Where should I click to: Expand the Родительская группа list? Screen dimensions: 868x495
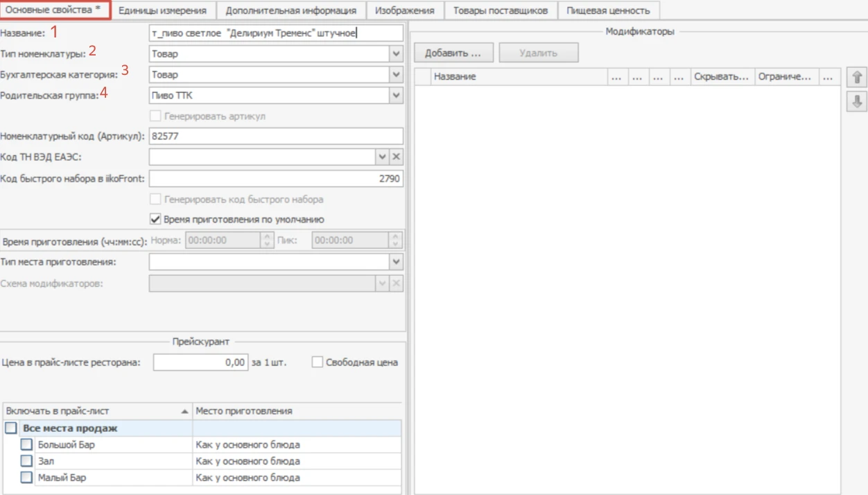396,95
